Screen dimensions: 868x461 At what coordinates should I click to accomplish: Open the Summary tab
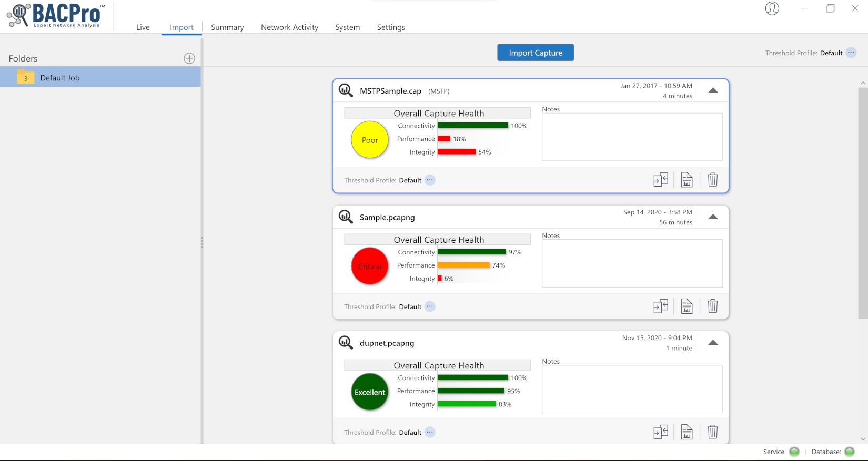click(227, 27)
